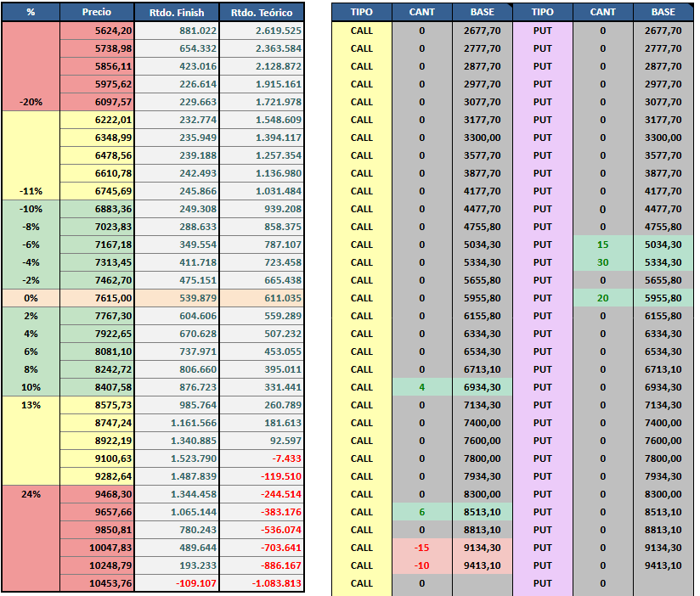Select price cell 6883,36 at -10%
The image size is (700, 596).
(x=97, y=209)
